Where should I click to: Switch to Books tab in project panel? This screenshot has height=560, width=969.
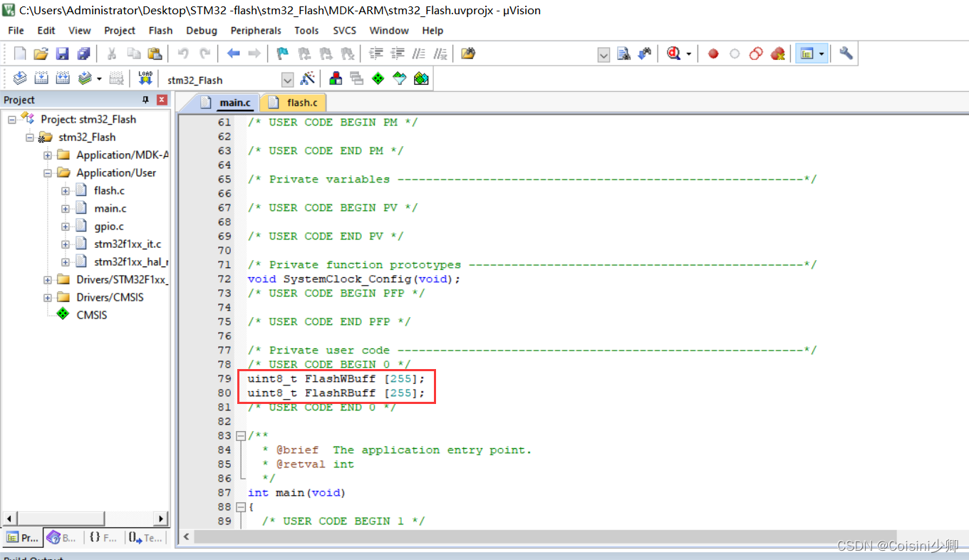[x=62, y=538]
